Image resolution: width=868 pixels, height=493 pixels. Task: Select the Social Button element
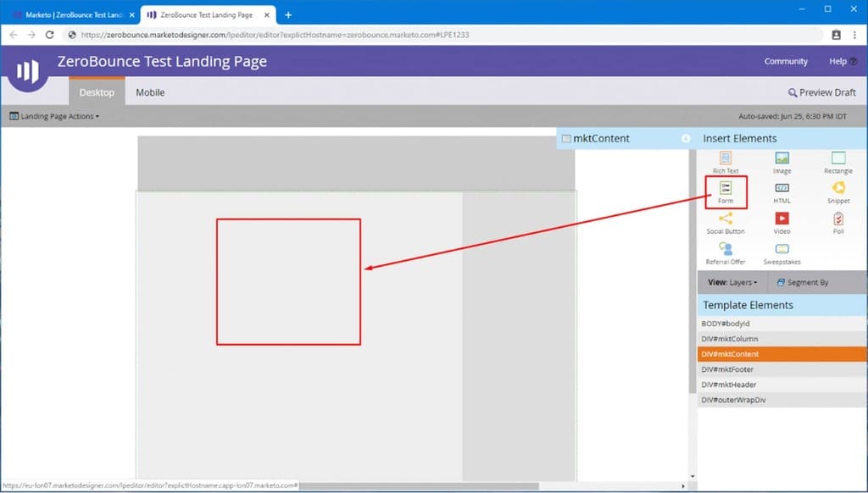click(726, 223)
